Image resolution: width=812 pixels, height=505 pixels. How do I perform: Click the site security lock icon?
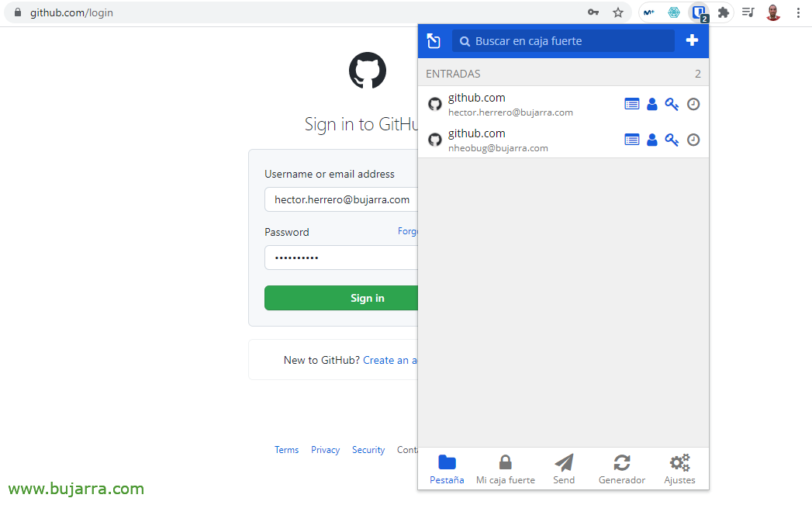click(18, 12)
